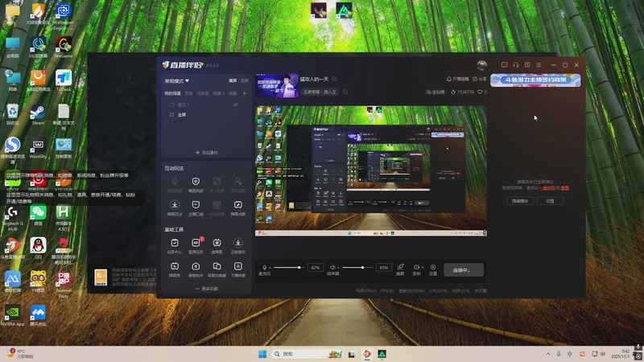
Task: Click the 王者荣耀 category tag
Action: click(x=320, y=92)
